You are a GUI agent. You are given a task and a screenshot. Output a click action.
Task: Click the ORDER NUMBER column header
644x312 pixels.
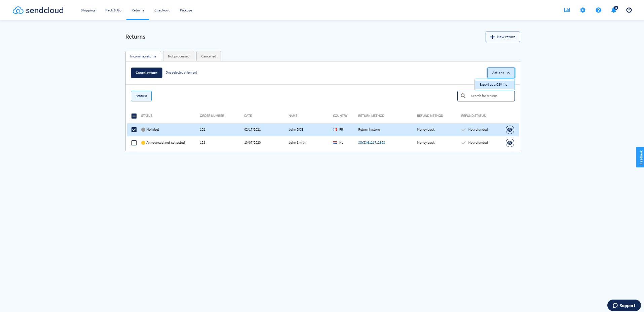[212, 116]
